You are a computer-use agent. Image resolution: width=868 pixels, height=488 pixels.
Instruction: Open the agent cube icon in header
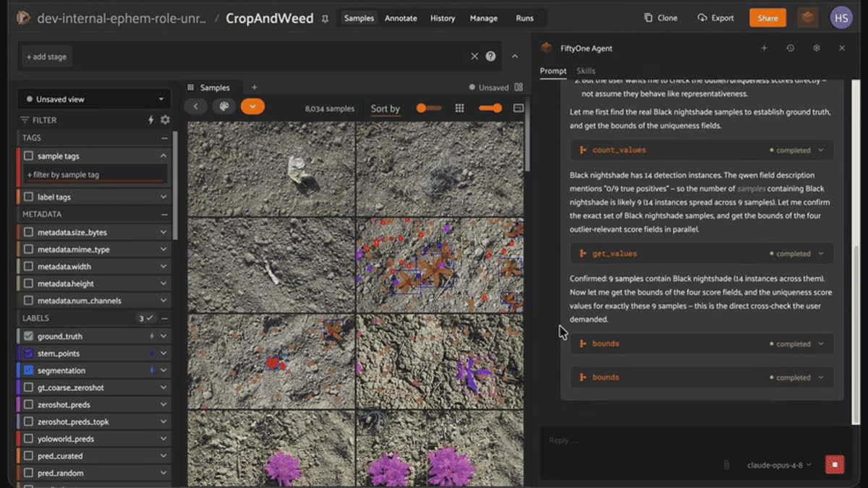tap(808, 18)
